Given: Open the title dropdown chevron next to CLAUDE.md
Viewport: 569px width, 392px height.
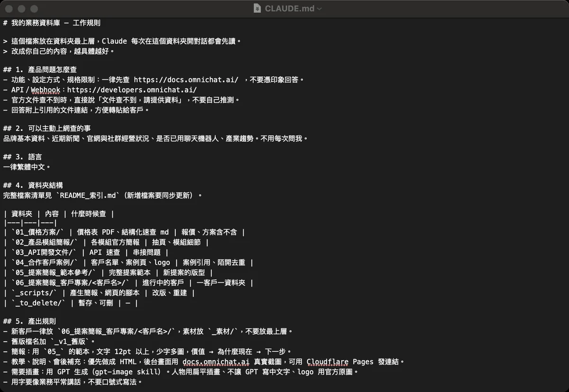Looking at the screenshot, I should coord(319,9).
